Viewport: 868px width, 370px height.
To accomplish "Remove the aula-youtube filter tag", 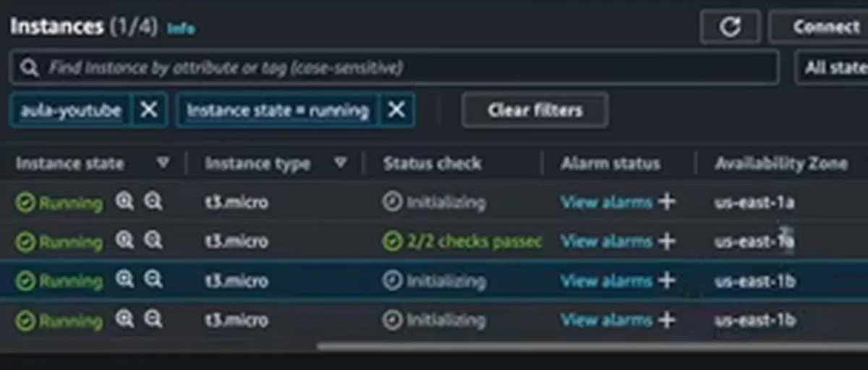I will click(148, 110).
